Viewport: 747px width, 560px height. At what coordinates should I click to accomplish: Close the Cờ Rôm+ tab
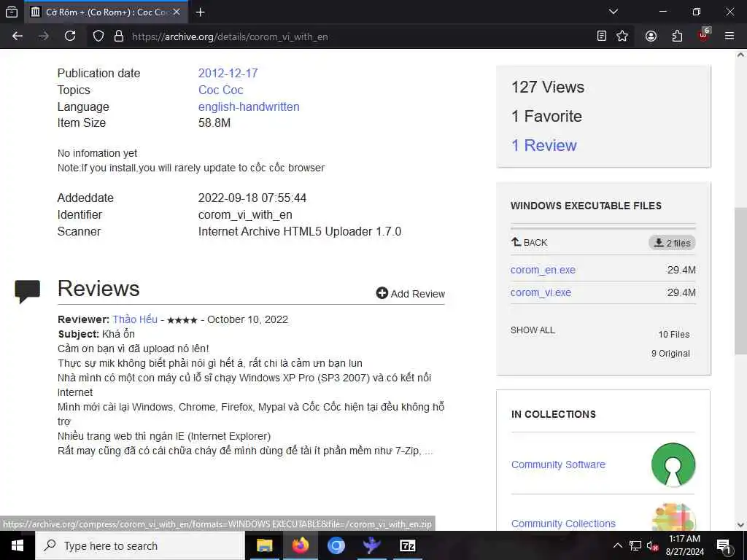[x=177, y=12]
